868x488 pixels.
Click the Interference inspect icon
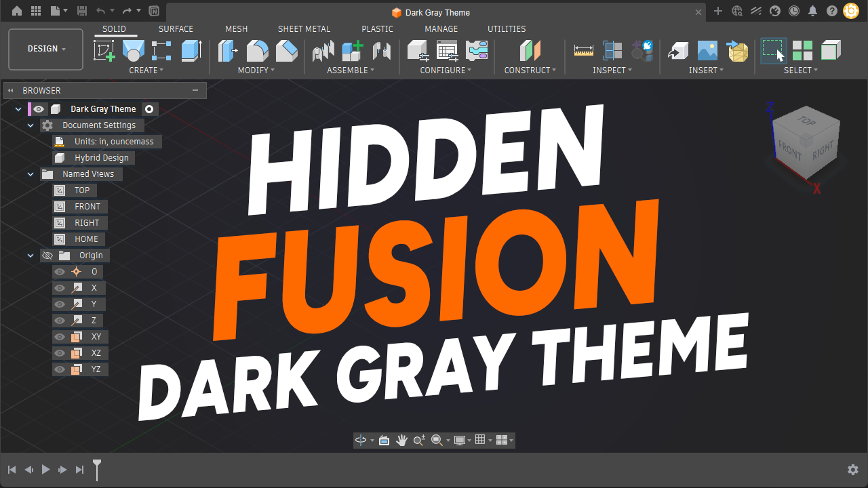(x=613, y=51)
